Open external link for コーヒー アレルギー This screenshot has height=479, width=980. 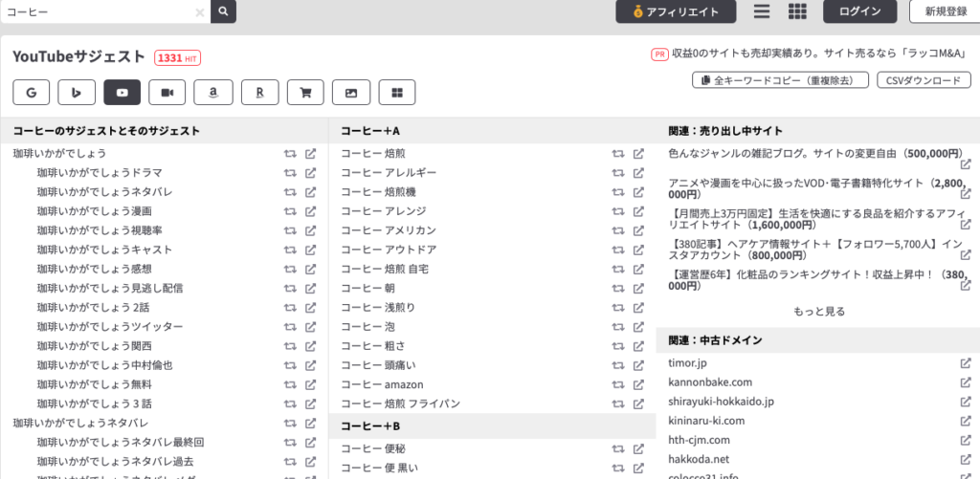pyautogui.click(x=638, y=173)
